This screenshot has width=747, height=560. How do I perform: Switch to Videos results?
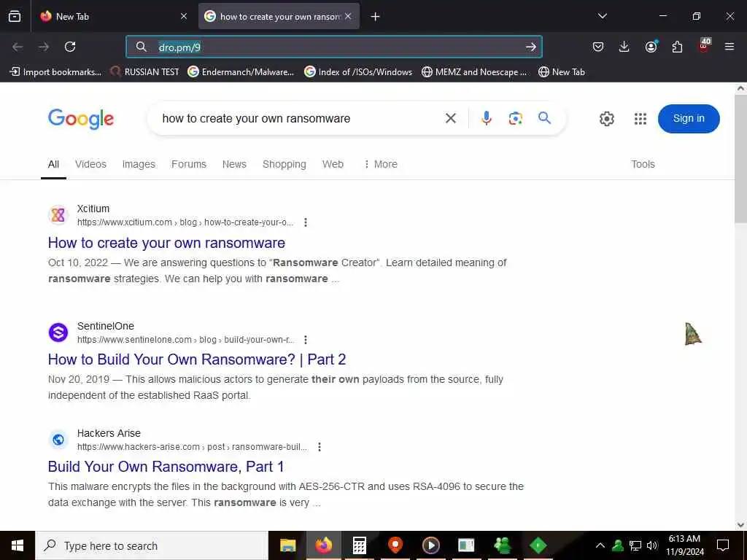(90, 164)
